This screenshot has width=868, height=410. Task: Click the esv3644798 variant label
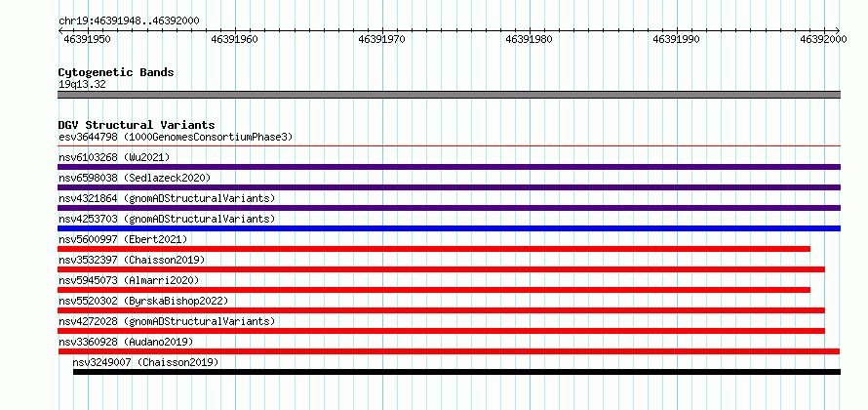[x=176, y=137]
